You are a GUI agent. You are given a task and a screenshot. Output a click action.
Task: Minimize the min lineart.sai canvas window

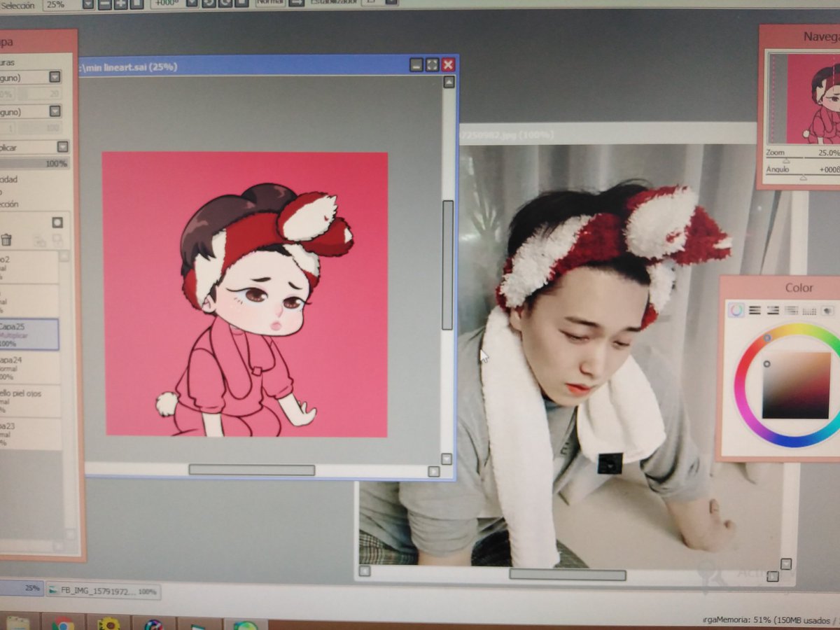click(416, 65)
